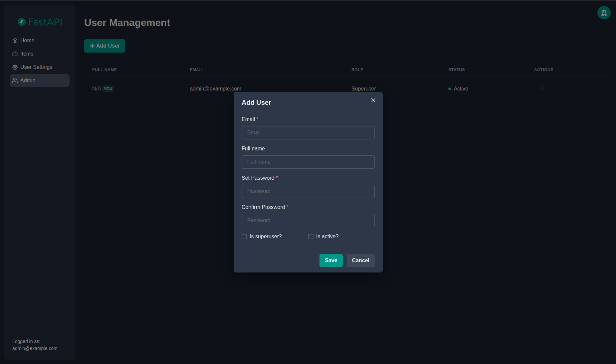
Task: Go to User Settings in the sidebar
Action: click(x=36, y=67)
